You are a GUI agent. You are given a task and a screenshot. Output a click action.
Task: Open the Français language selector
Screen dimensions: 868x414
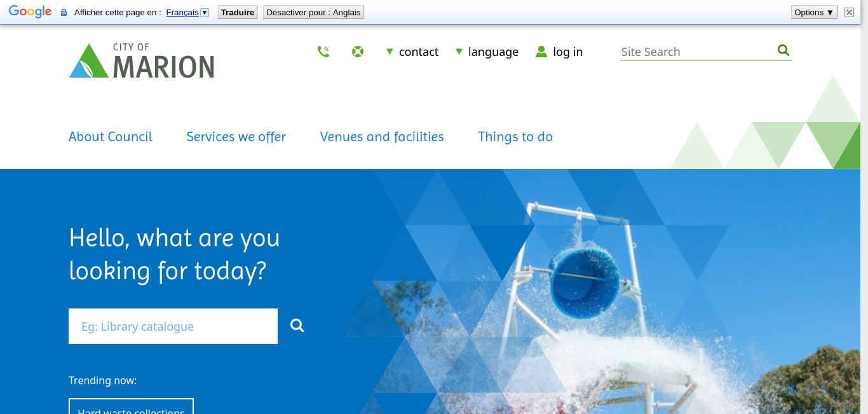(187, 13)
